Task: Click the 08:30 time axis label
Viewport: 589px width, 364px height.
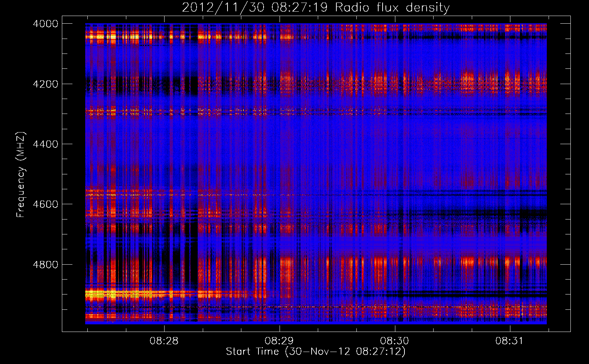Action: click(x=395, y=341)
